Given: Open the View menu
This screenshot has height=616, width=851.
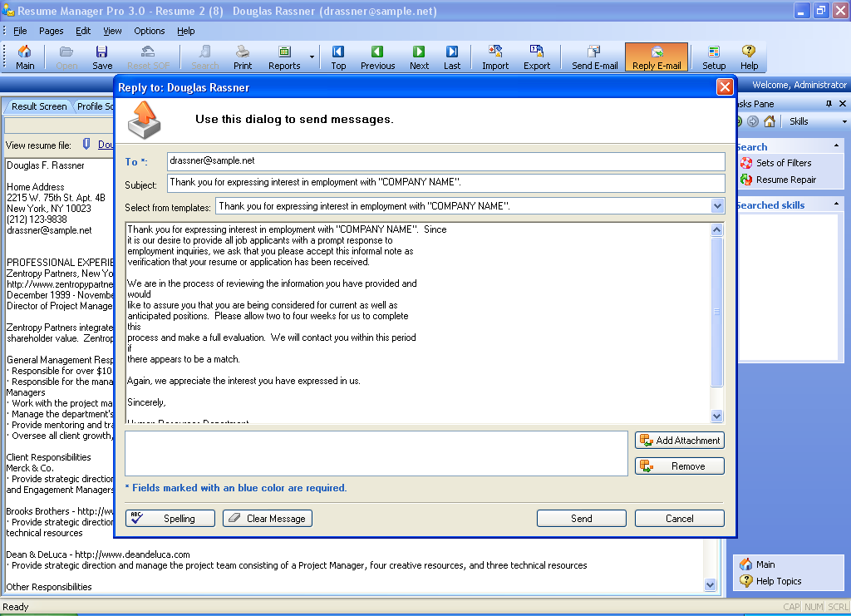Looking at the screenshot, I should coord(112,31).
